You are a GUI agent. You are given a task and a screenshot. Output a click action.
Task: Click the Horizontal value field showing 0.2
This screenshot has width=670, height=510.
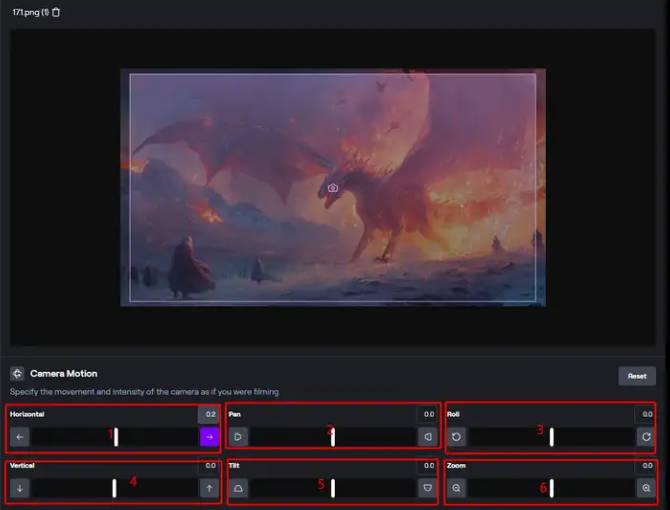pos(209,414)
